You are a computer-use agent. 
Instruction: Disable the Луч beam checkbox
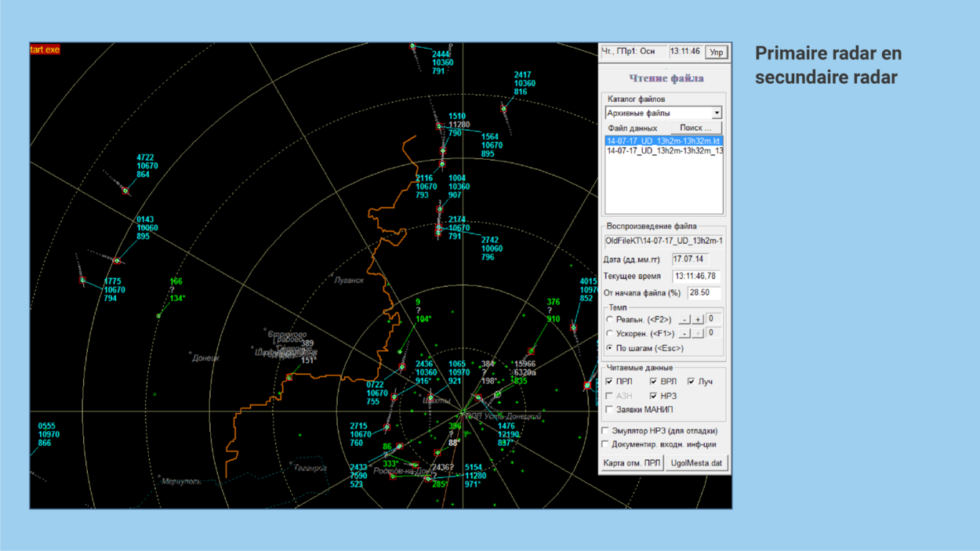pos(691,382)
